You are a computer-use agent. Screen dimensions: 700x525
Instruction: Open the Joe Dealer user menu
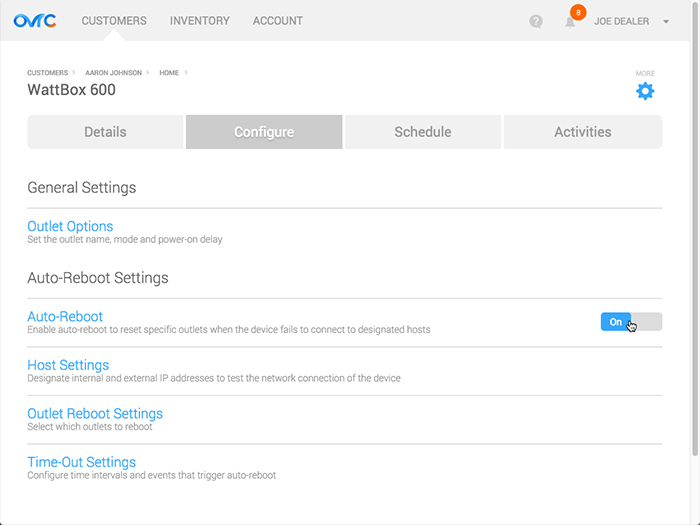[x=621, y=21]
